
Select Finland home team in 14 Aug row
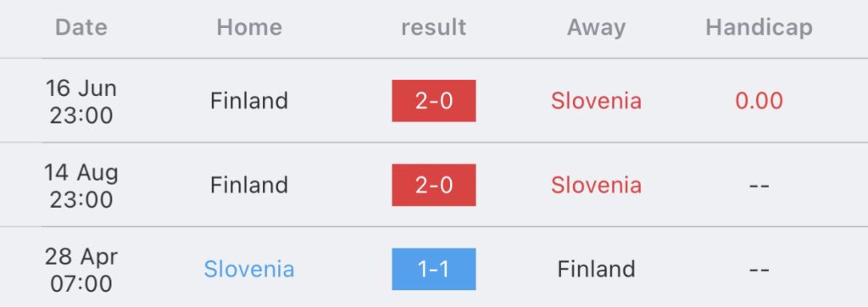pyautogui.click(x=249, y=185)
